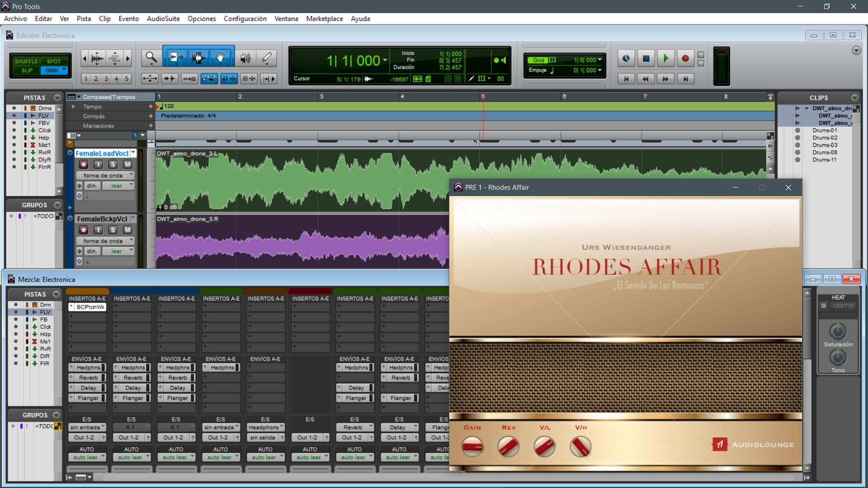Open Empuje nudge value dropdown

600,70
